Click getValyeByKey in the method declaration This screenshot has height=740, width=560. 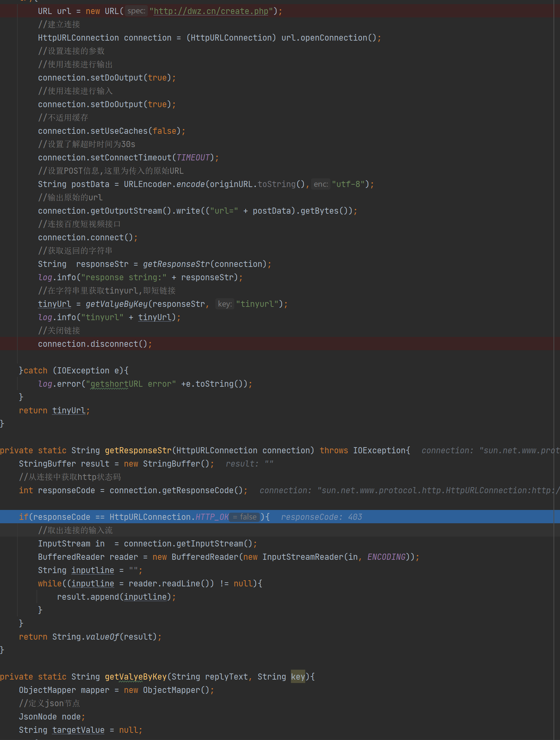pyautogui.click(x=136, y=677)
